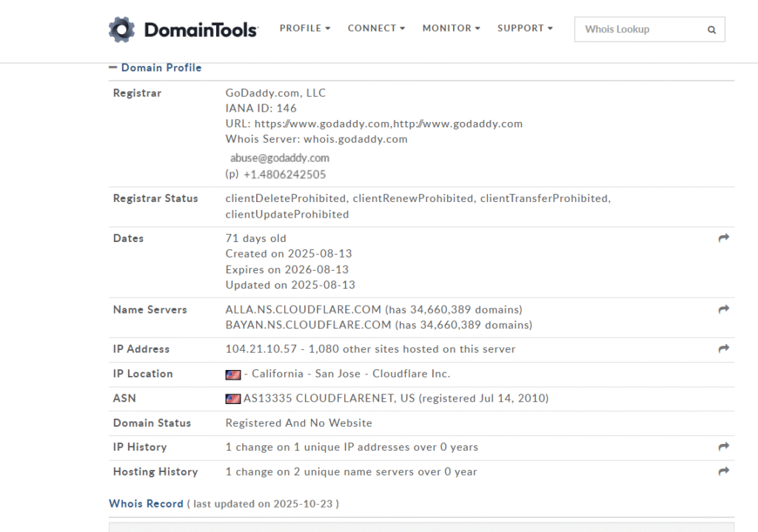Click the arrow icon beside Name Servers
Image resolution: width=758 pixels, height=532 pixels.
point(724,309)
